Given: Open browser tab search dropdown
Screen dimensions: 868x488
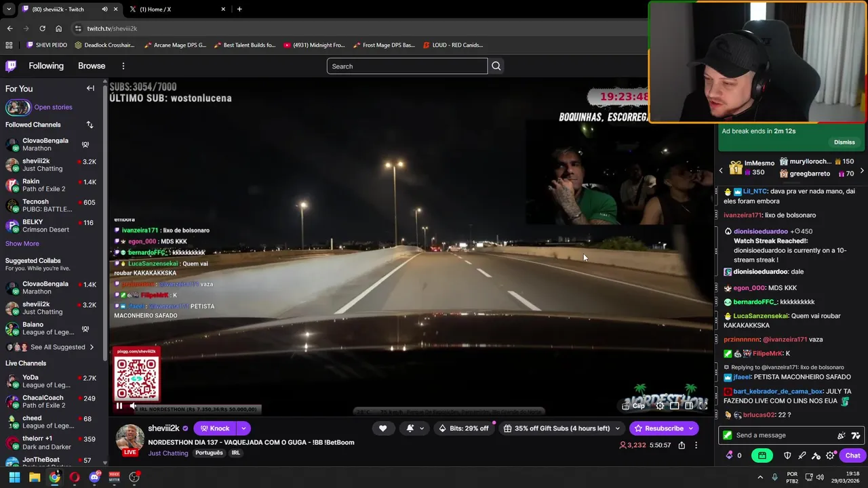Looking at the screenshot, I should [8, 9].
